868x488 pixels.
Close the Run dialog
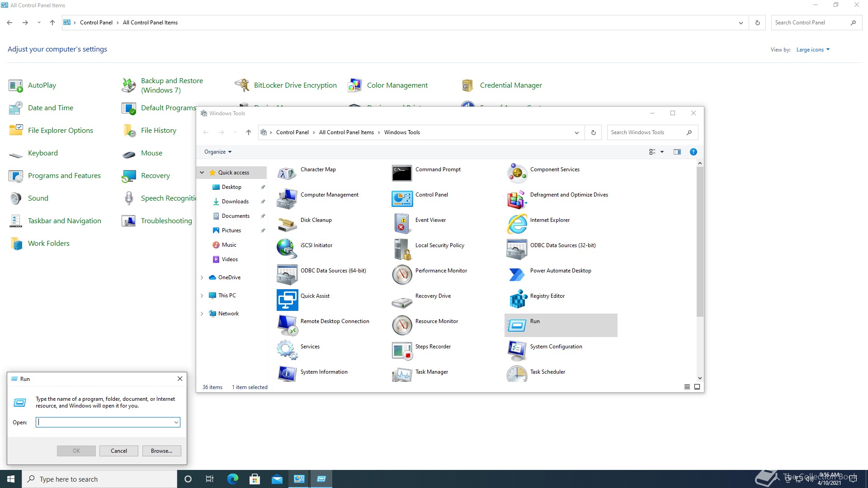(180, 379)
